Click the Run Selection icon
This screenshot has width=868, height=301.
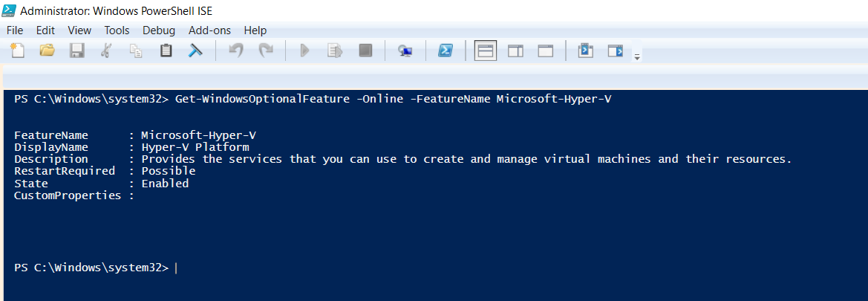pyautogui.click(x=335, y=51)
